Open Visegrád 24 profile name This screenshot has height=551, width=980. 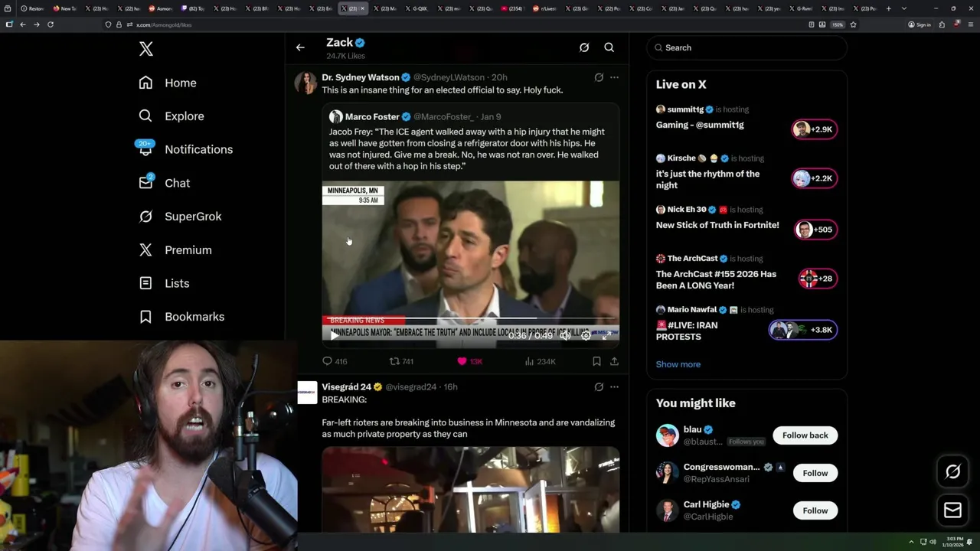(346, 387)
